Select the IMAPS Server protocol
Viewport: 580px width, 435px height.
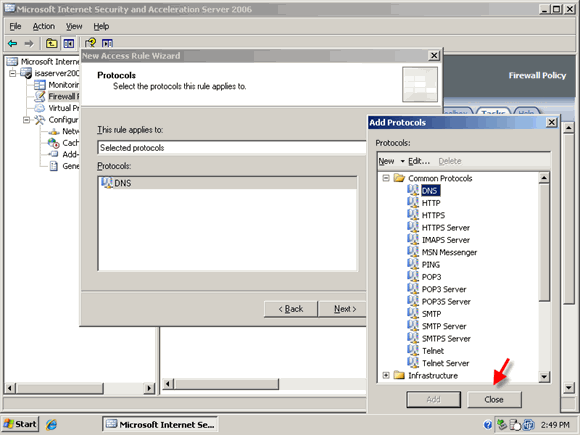[x=446, y=240]
